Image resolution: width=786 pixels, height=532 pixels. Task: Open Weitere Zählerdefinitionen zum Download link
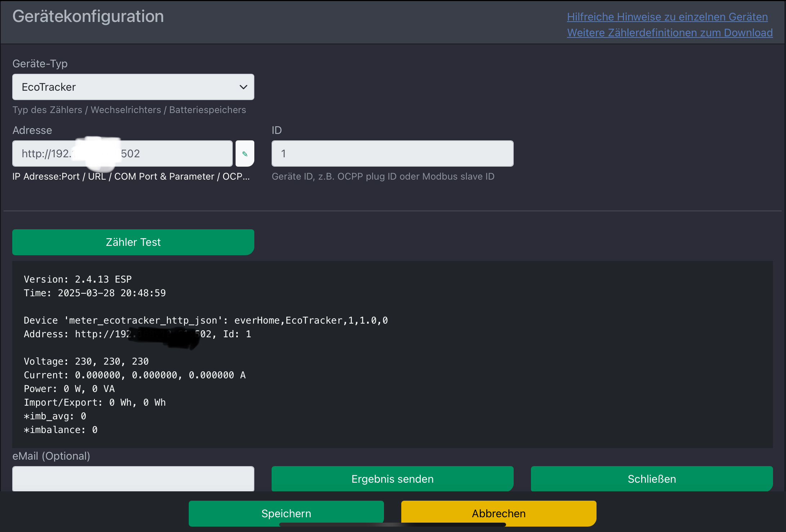pyautogui.click(x=670, y=33)
